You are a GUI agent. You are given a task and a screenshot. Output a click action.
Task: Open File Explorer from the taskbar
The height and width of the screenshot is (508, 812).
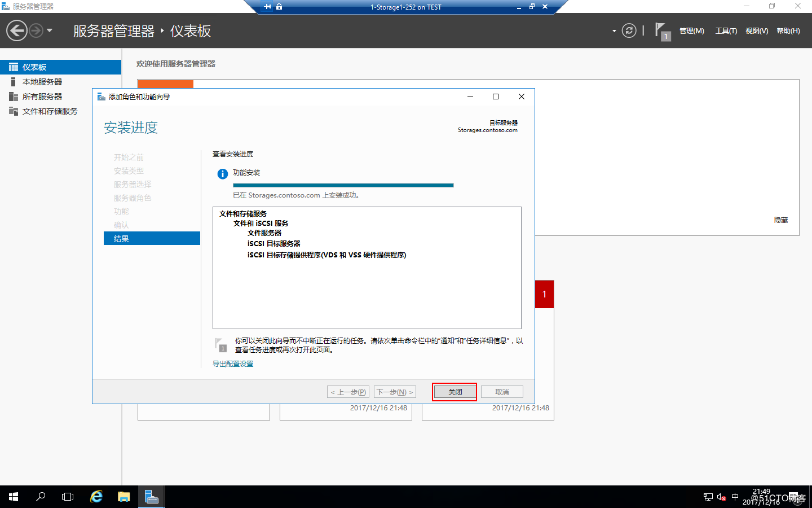click(x=124, y=497)
